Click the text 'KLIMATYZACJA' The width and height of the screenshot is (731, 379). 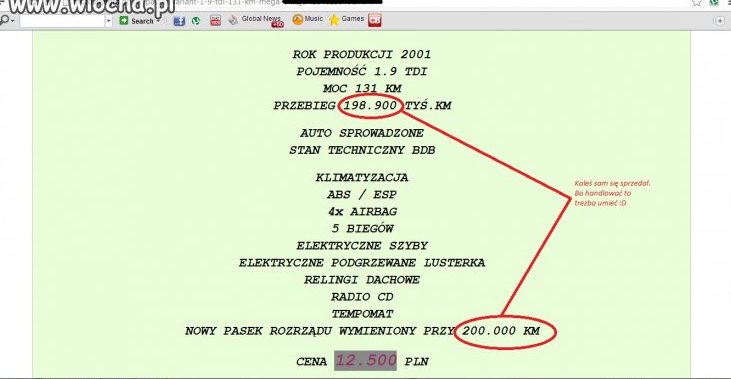(x=362, y=178)
